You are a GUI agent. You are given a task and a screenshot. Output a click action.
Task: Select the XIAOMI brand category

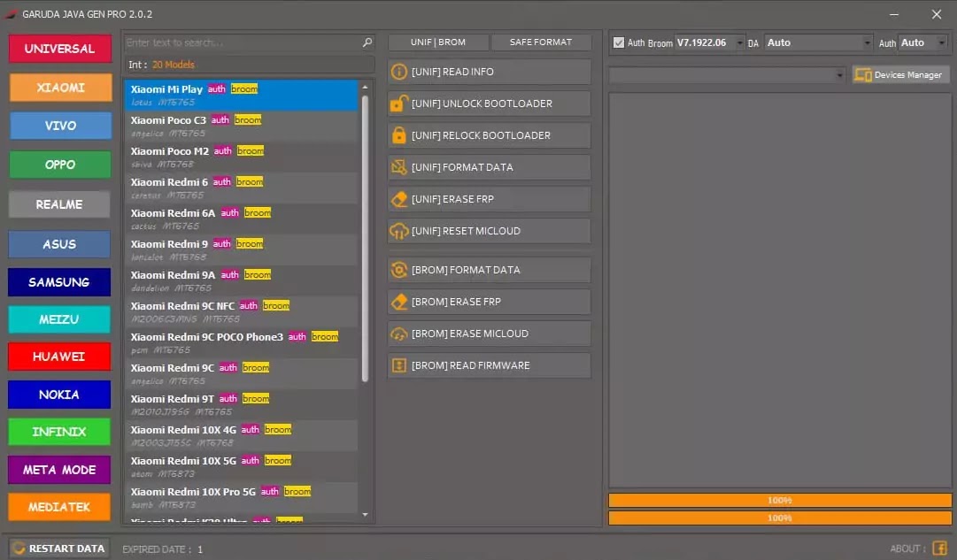[x=60, y=88]
